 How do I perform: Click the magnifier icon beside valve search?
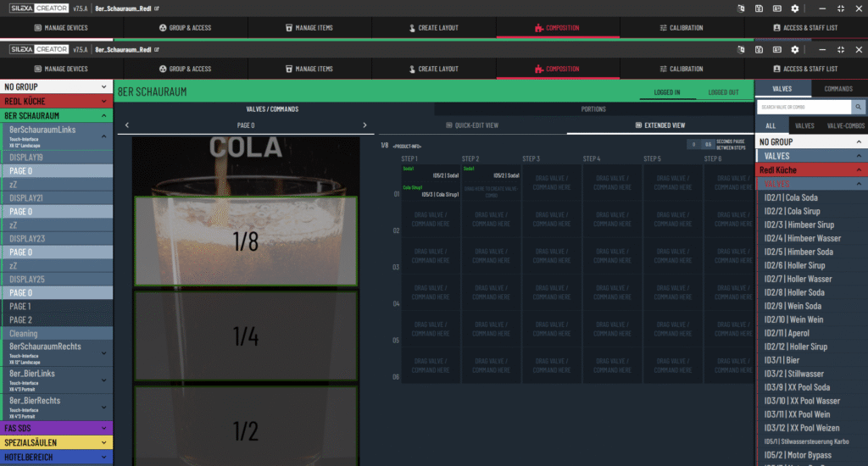click(858, 108)
